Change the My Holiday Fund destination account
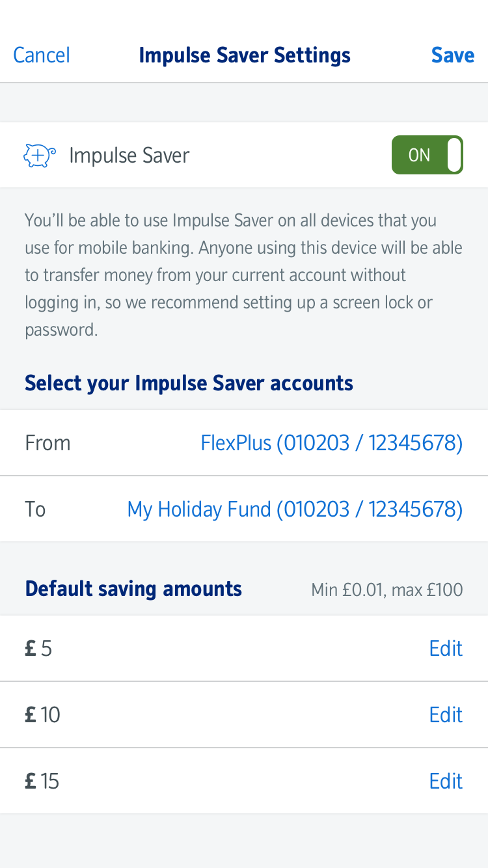Image resolution: width=488 pixels, height=868 pixels. tap(295, 509)
